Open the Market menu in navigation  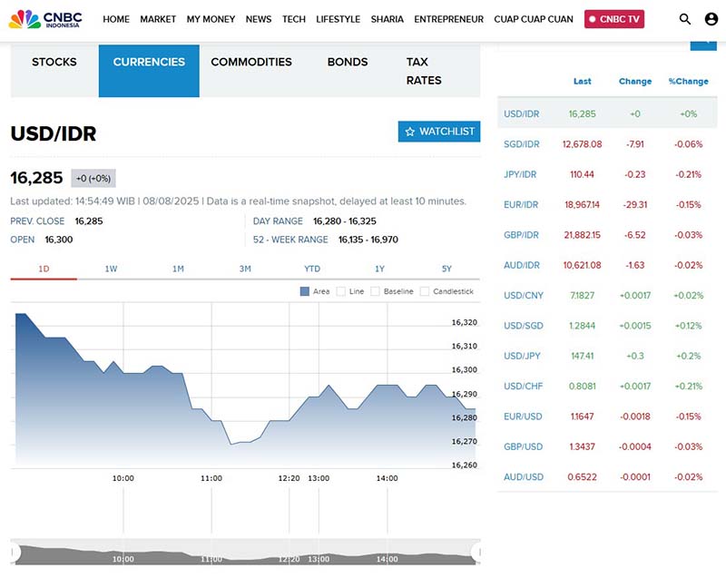158,19
